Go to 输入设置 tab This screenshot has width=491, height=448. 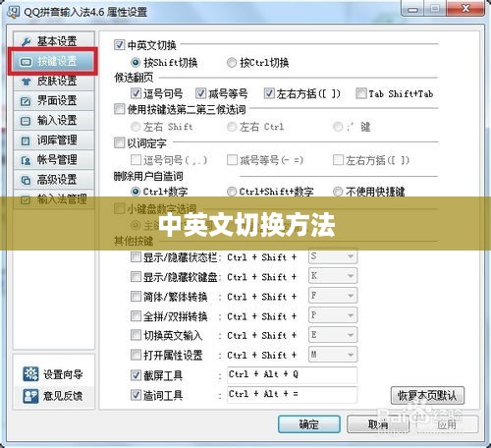(54, 120)
